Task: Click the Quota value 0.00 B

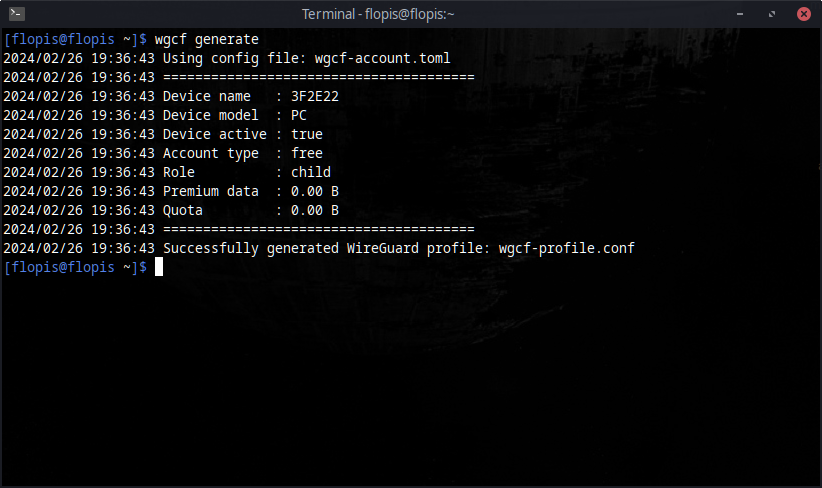Action: coord(315,210)
